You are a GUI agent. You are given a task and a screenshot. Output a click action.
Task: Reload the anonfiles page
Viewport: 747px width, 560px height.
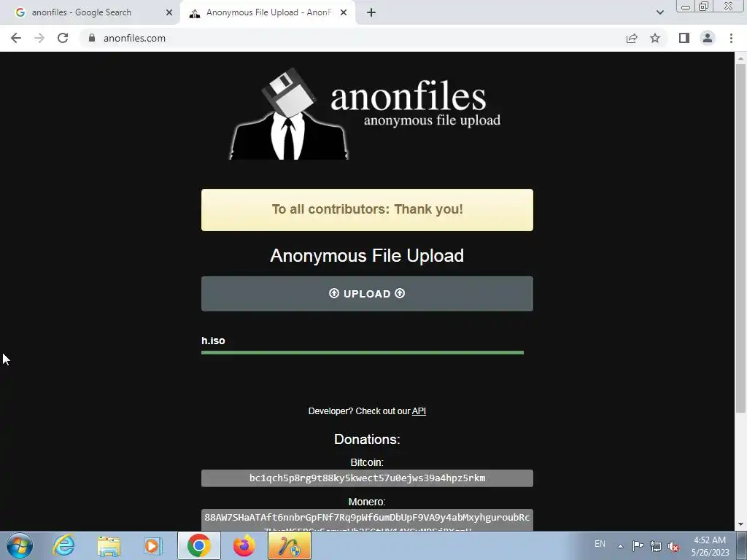pyautogui.click(x=63, y=38)
